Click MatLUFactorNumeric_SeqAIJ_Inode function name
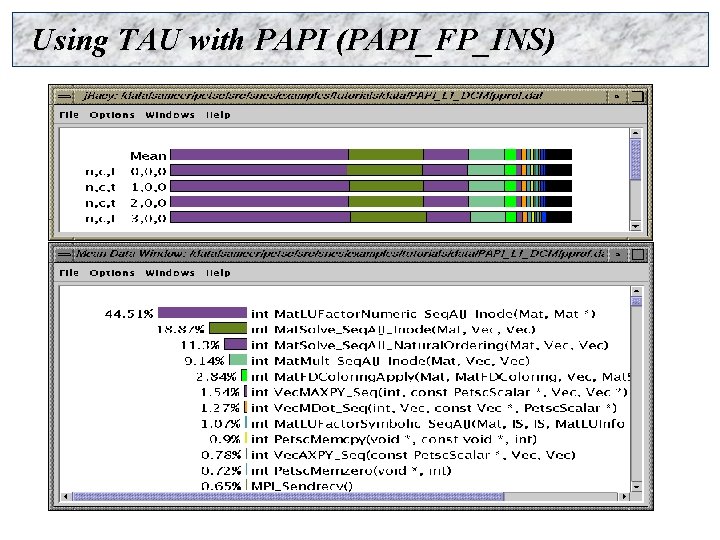Viewport: 720px width, 540px height. (423, 314)
